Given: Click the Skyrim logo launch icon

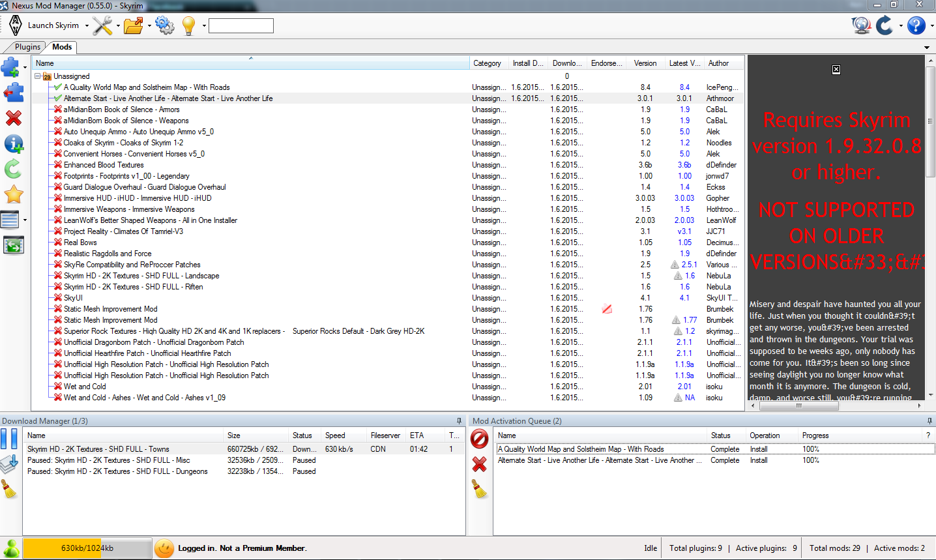Looking at the screenshot, I should (16, 25).
